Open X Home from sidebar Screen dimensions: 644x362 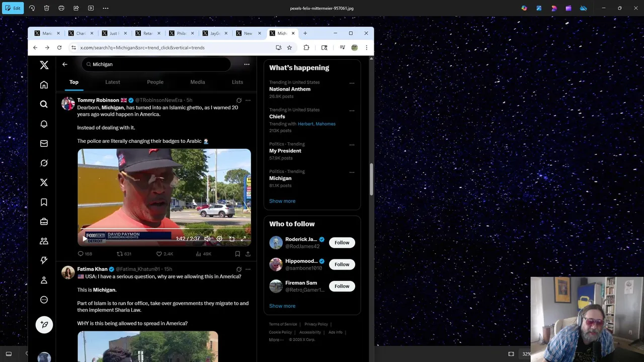pos(44,84)
